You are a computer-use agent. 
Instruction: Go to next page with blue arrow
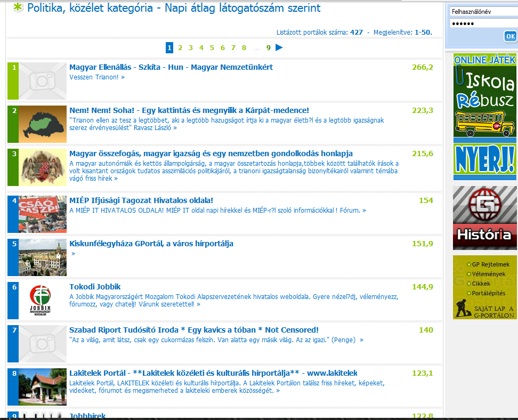point(279,47)
